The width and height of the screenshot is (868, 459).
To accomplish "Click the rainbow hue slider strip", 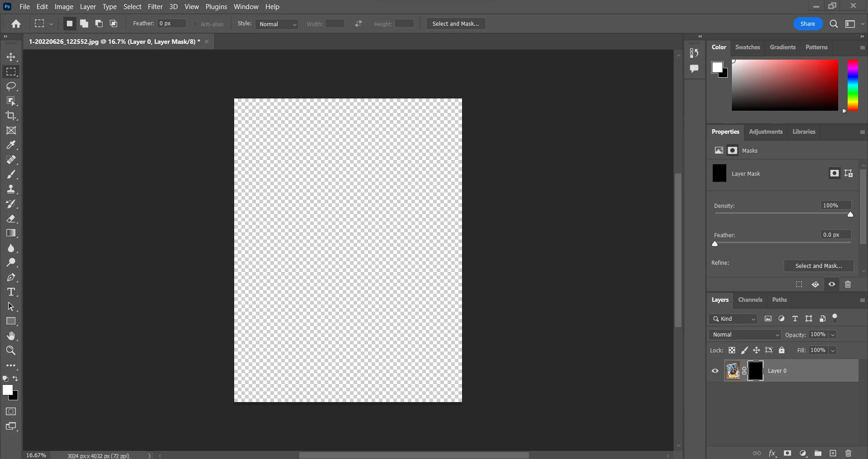I will (853, 85).
